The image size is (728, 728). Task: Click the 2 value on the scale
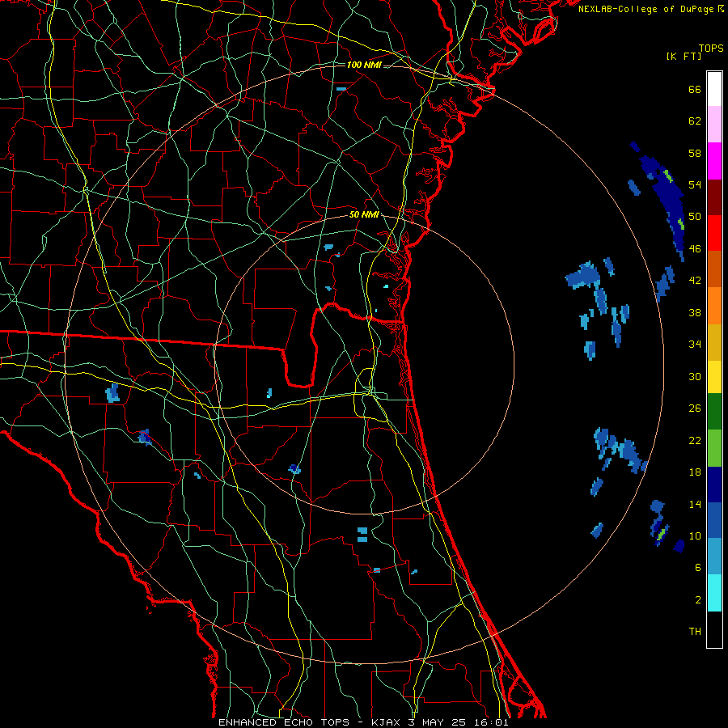click(698, 600)
